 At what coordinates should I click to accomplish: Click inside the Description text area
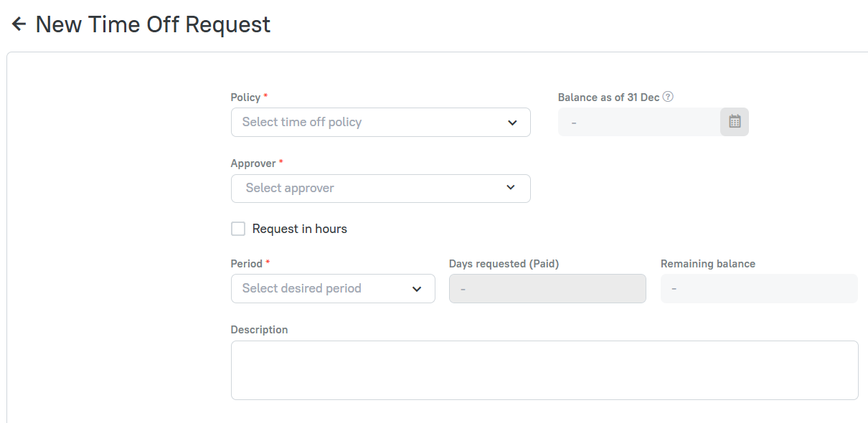tap(544, 370)
